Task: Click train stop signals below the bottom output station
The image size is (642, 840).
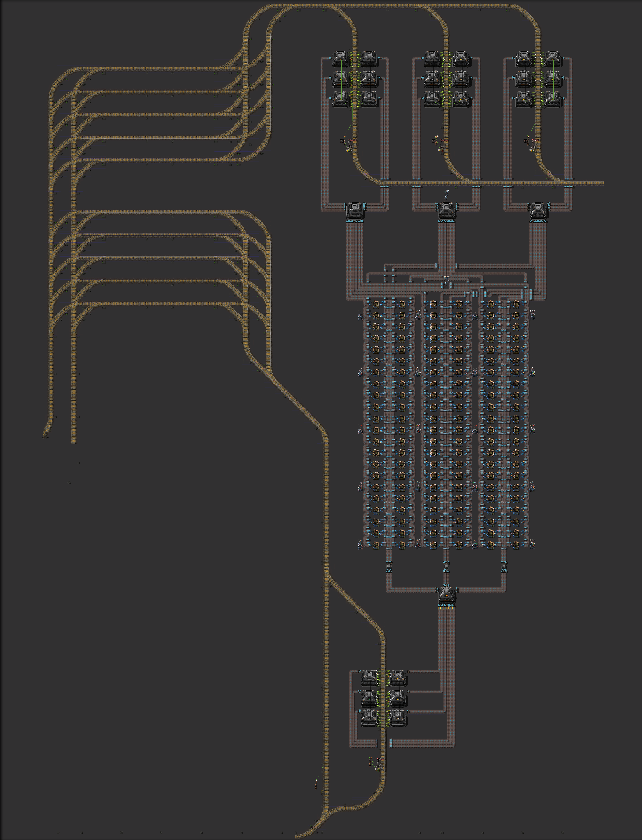Action: 376,762
